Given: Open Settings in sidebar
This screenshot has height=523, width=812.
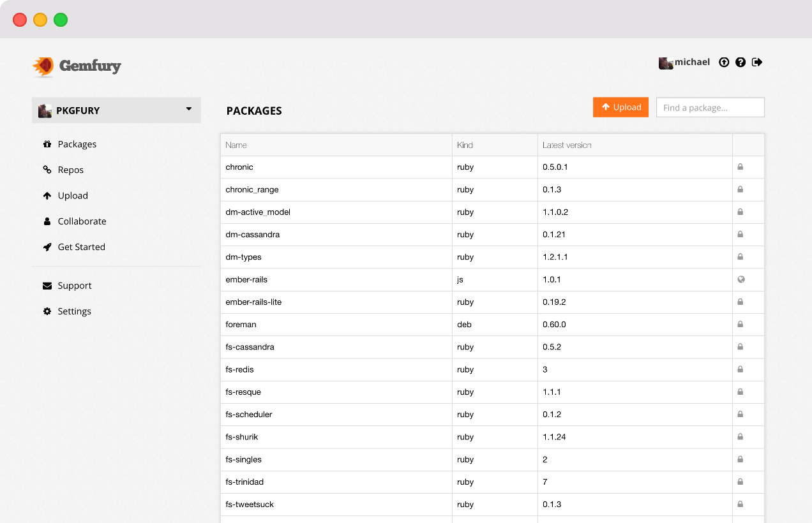Looking at the screenshot, I should pyautogui.click(x=75, y=311).
